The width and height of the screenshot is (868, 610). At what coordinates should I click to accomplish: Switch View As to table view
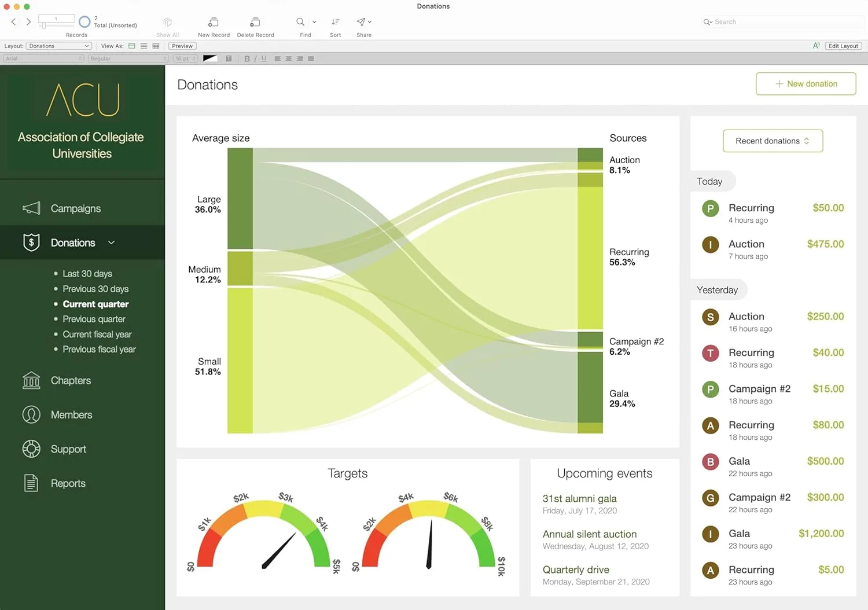[x=156, y=46]
